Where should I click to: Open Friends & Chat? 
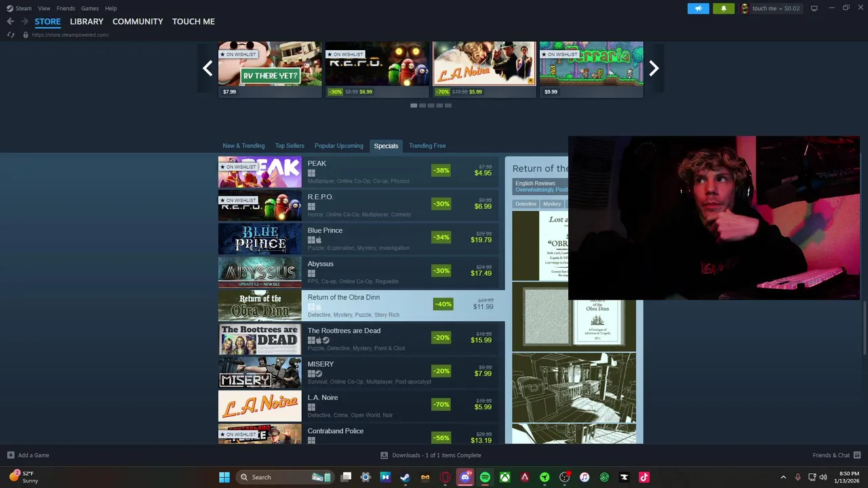click(836, 455)
